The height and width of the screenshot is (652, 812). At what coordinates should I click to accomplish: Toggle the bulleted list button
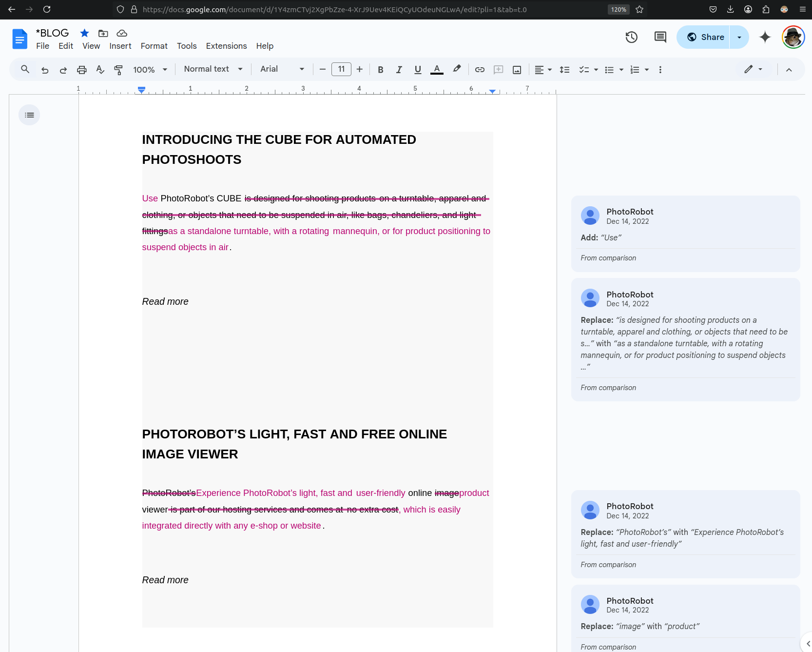(609, 70)
